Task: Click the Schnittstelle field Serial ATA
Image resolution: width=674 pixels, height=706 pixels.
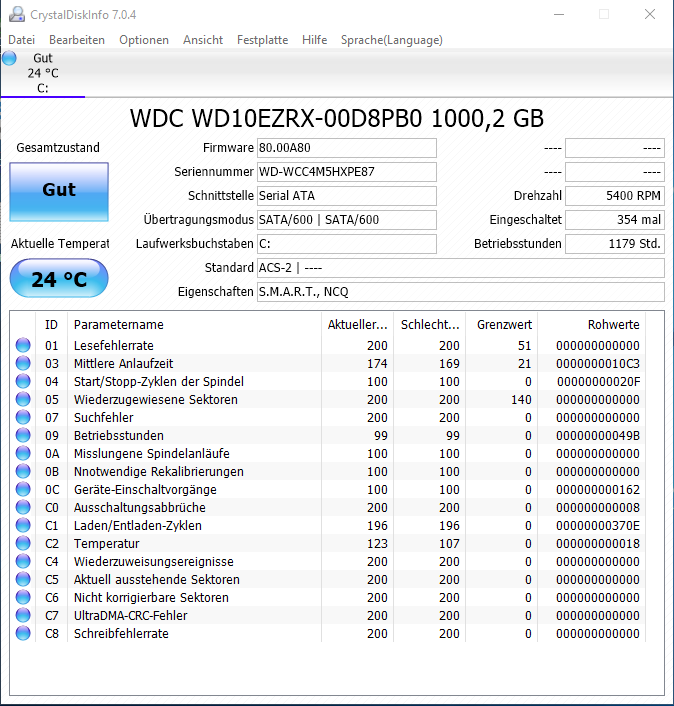Action: point(347,196)
